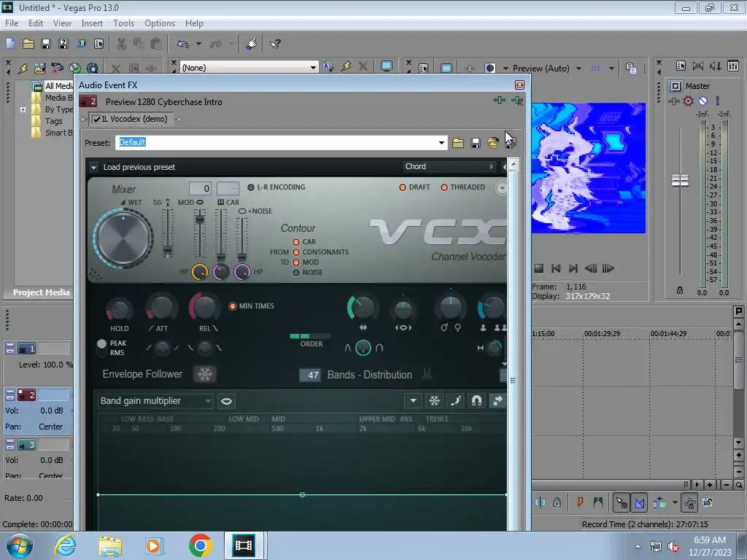Viewport: 747px width, 560px height.
Task: Select the Tags folder in the media tree
Action: [x=54, y=121]
